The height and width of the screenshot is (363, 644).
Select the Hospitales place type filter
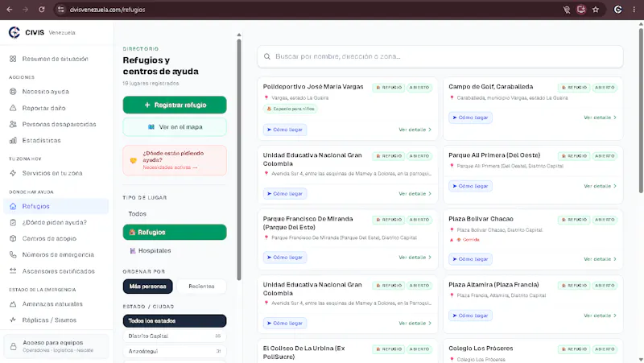175,250
